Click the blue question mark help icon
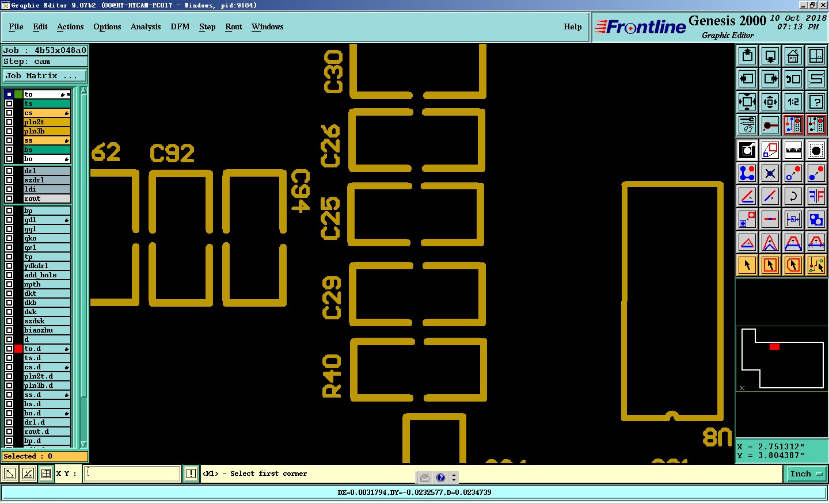The width and height of the screenshot is (829, 504). pos(441,478)
